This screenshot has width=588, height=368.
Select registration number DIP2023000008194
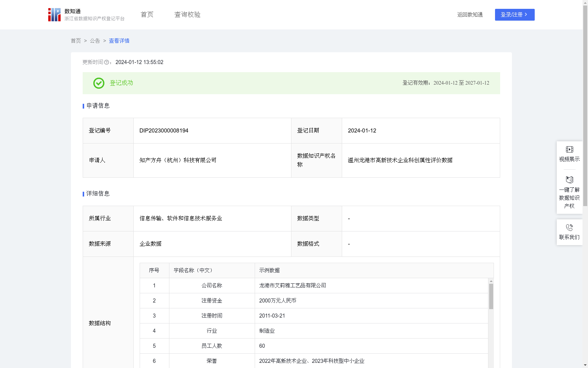click(x=164, y=131)
